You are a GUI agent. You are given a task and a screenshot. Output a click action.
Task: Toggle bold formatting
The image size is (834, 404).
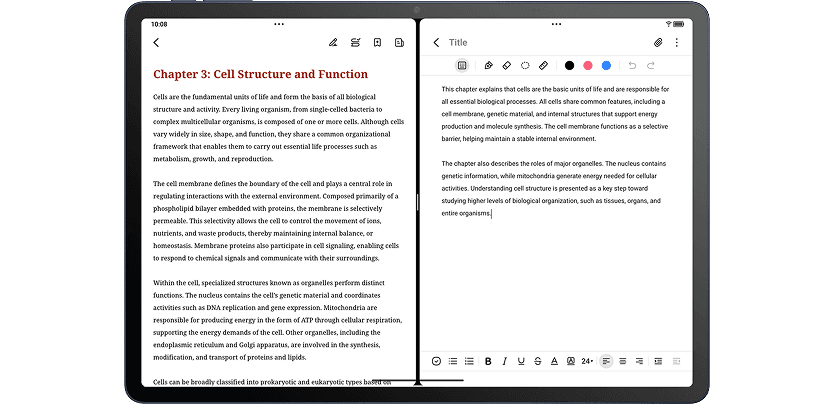click(x=488, y=361)
